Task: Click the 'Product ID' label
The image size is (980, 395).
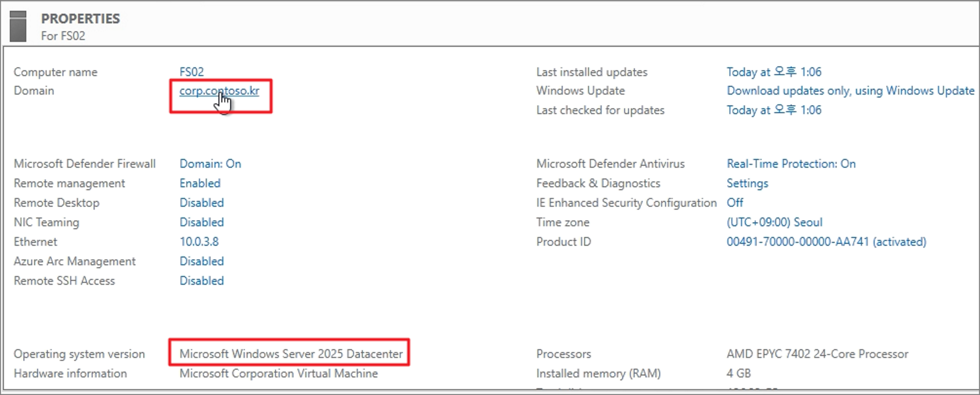Action: point(564,242)
